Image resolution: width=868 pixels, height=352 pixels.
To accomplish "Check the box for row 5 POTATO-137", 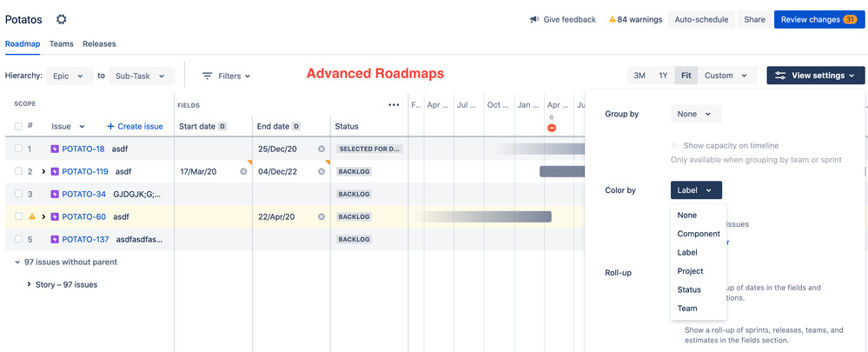I will click(19, 240).
